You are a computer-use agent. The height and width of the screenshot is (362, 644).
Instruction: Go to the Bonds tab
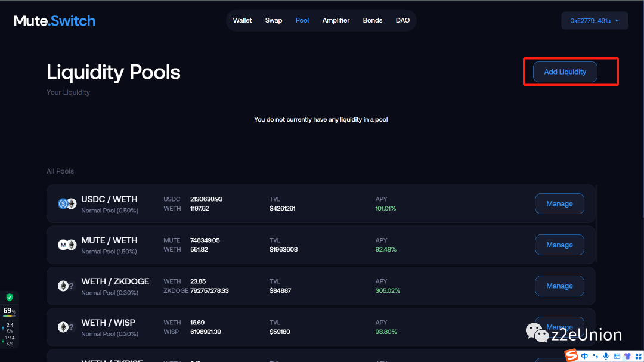tap(373, 20)
